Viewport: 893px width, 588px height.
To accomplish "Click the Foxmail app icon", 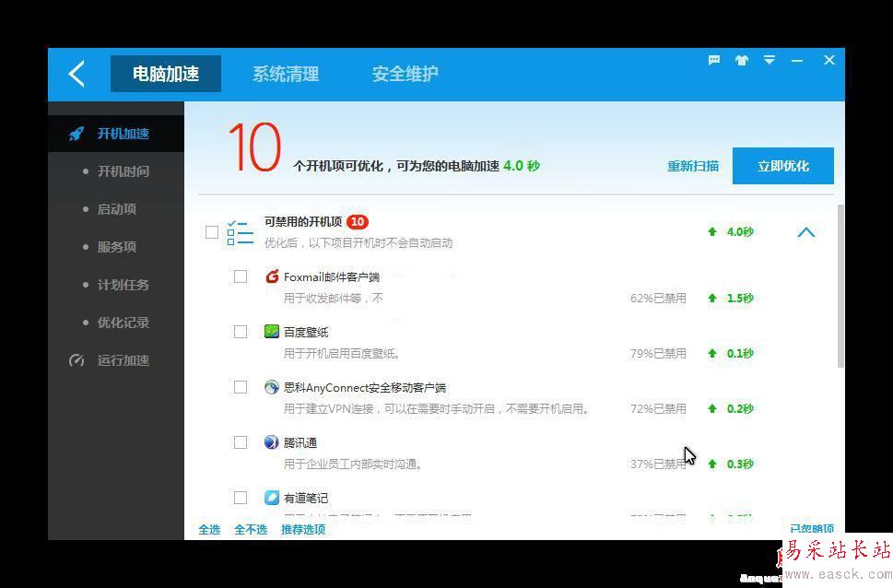I will (x=272, y=276).
